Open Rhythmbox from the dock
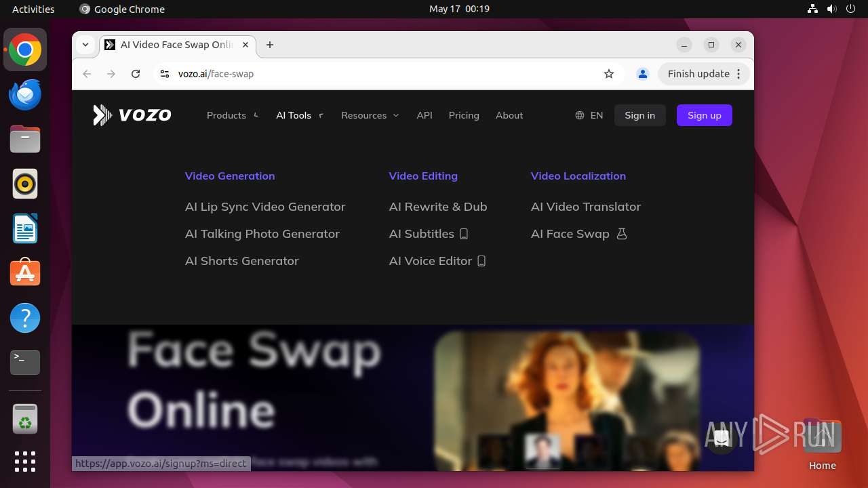This screenshot has height=488, width=868. point(25,184)
